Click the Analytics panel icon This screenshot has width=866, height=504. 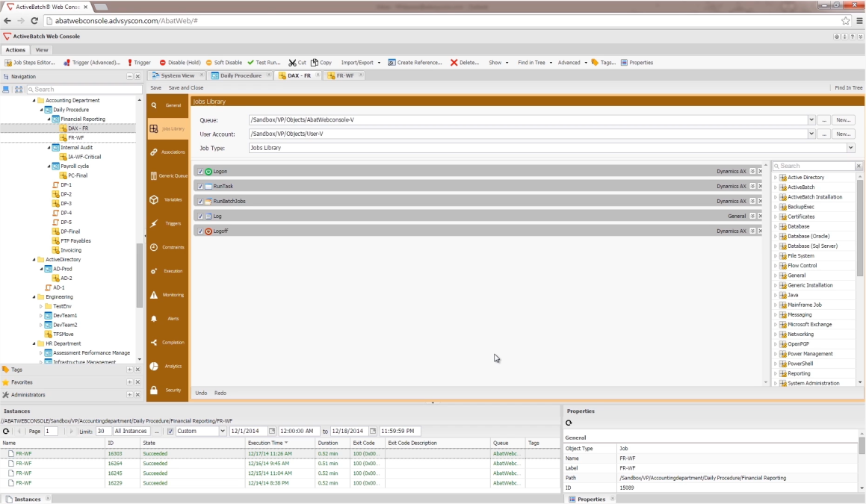(166, 366)
